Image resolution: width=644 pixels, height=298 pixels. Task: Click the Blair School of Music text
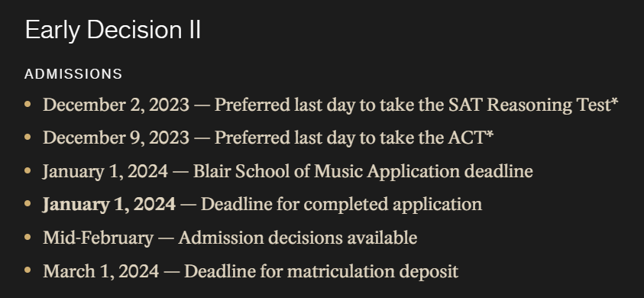(278, 171)
